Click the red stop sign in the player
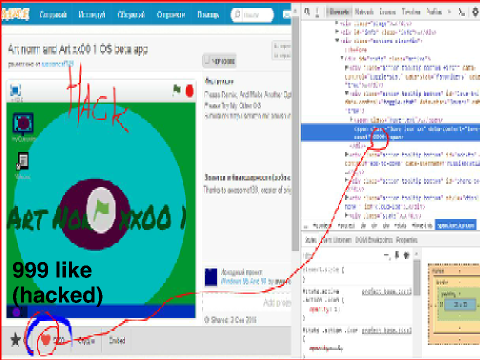Image resolution: width=480 pixels, height=360 pixels. (190, 91)
